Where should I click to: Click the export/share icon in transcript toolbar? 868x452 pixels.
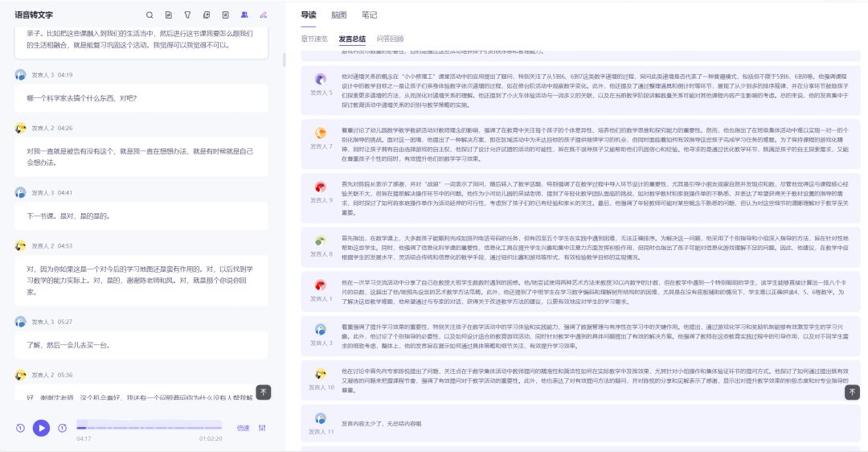(x=207, y=15)
